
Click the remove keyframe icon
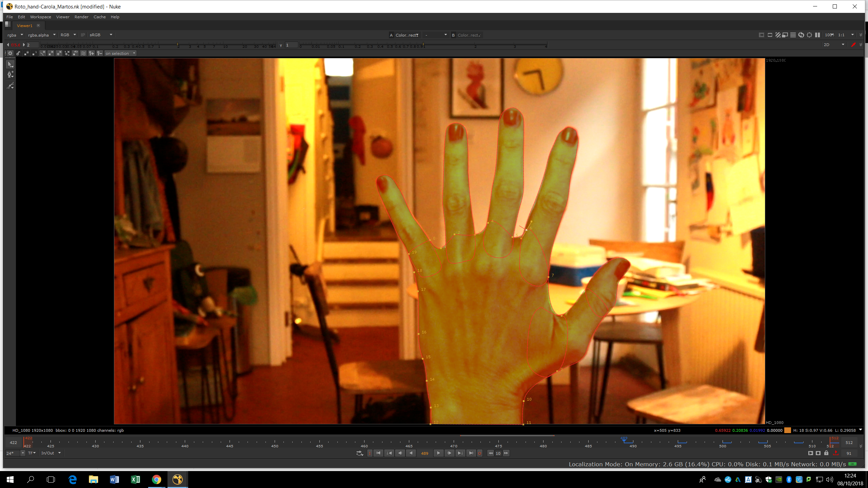coord(100,53)
